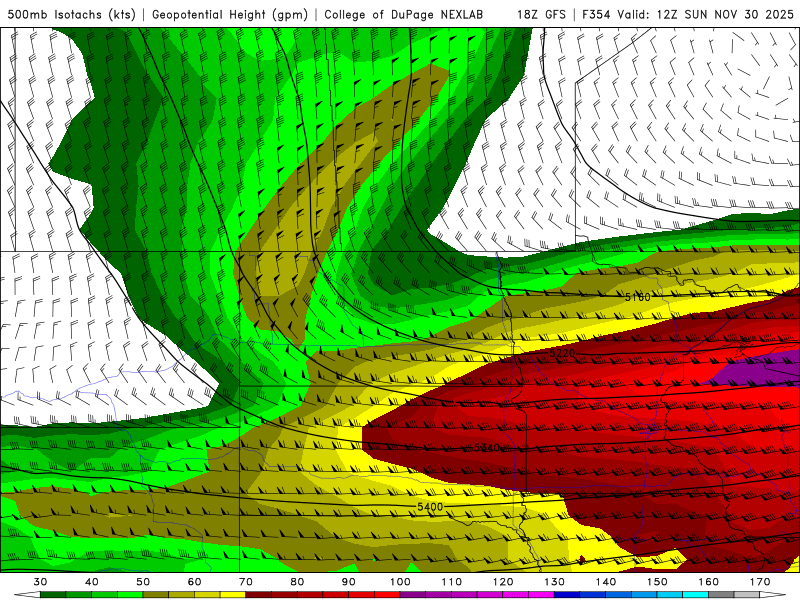The height and width of the screenshot is (600, 800).
Task: Click the 120 knot colorbar label
Action: coord(503,582)
